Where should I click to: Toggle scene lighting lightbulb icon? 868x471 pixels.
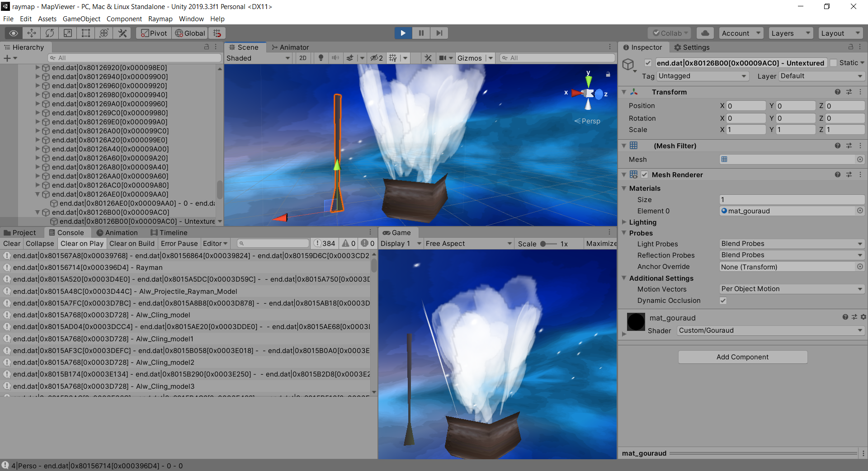[321, 58]
